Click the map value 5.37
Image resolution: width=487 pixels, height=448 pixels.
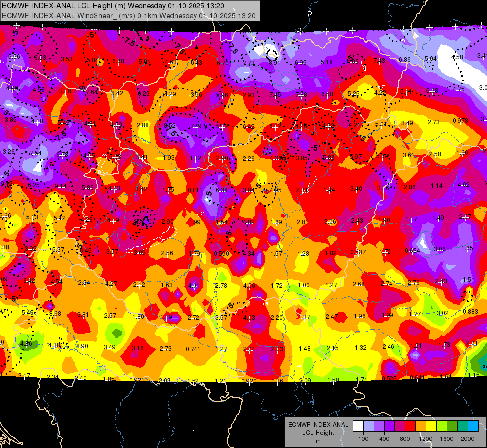tap(58, 250)
